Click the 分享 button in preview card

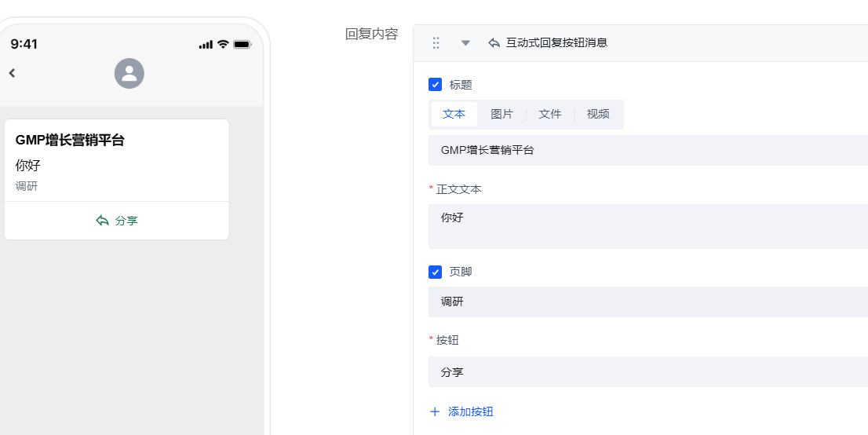[x=117, y=221]
